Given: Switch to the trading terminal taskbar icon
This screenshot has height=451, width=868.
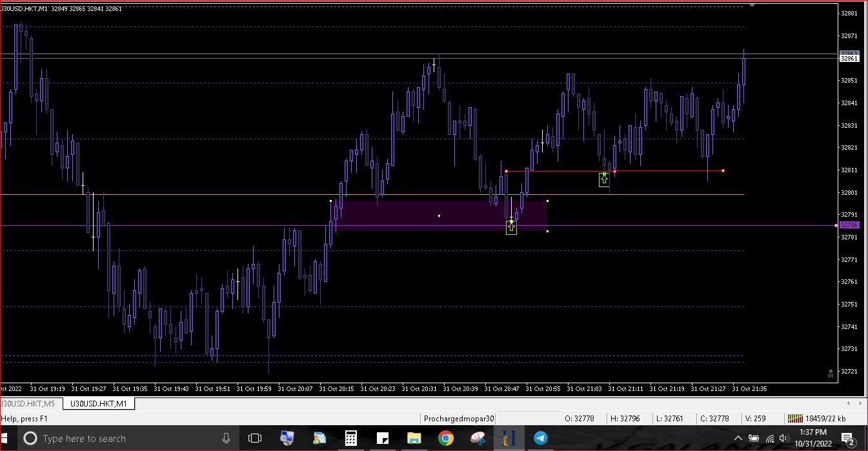Looking at the screenshot, I should (x=509, y=439).
